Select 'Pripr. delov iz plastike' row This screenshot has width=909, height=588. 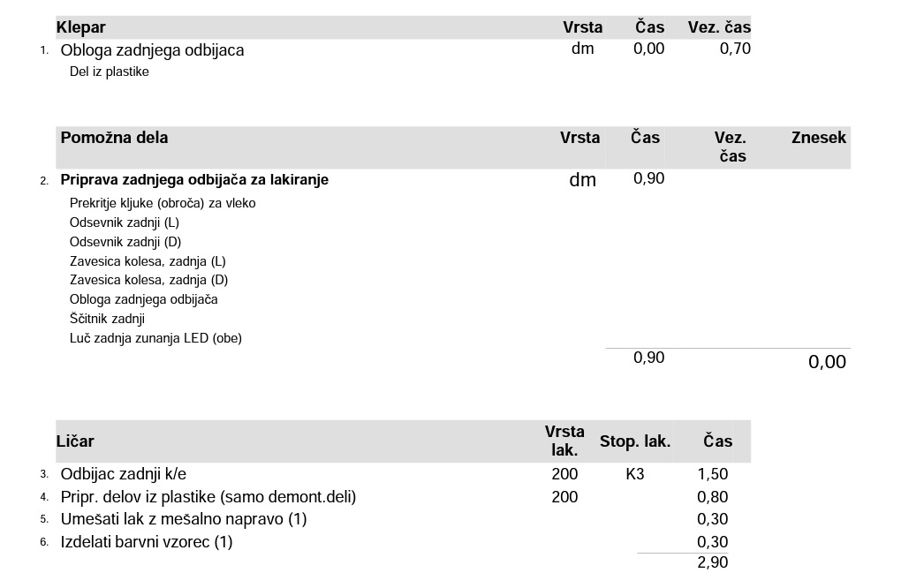[x=208, y=497]
